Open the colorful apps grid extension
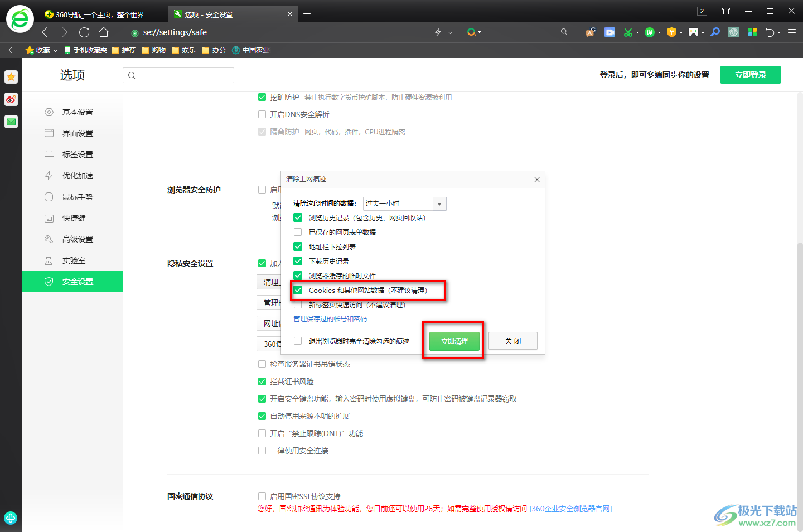Viewport: 803px width, 532px height. pyautogui.click(x=752, y=32)
